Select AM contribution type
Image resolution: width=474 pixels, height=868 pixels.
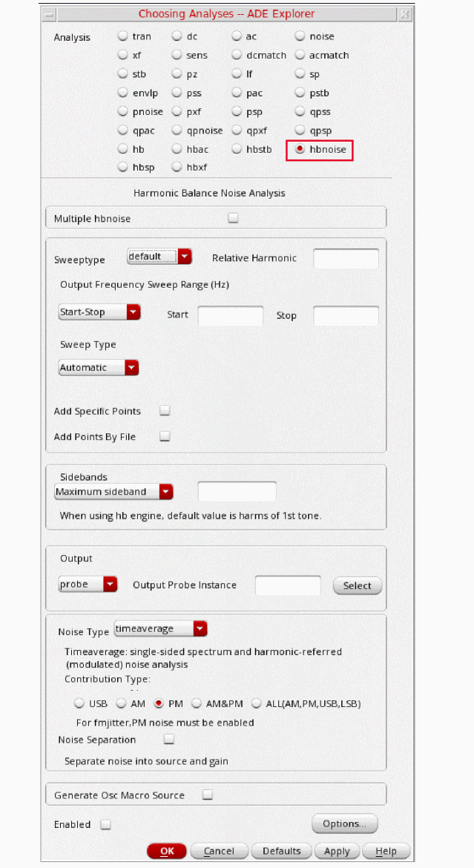pyautogui.click(x=121, y=703)
